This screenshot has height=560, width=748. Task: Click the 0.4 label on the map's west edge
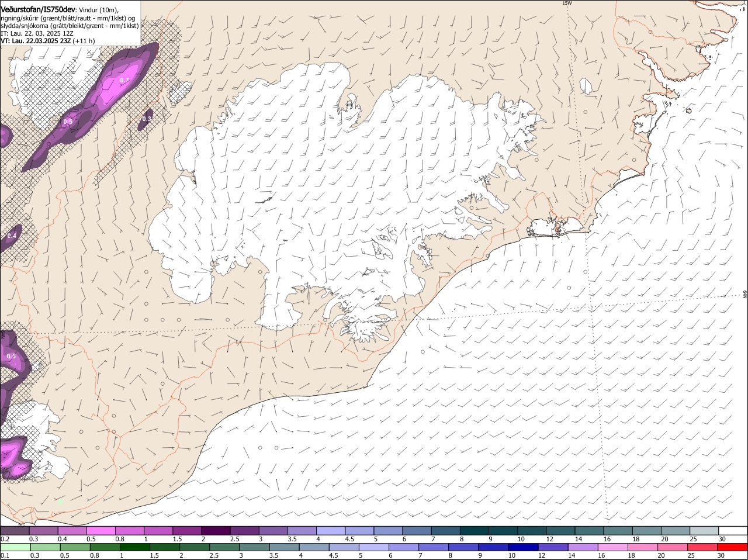coord(12,236)
